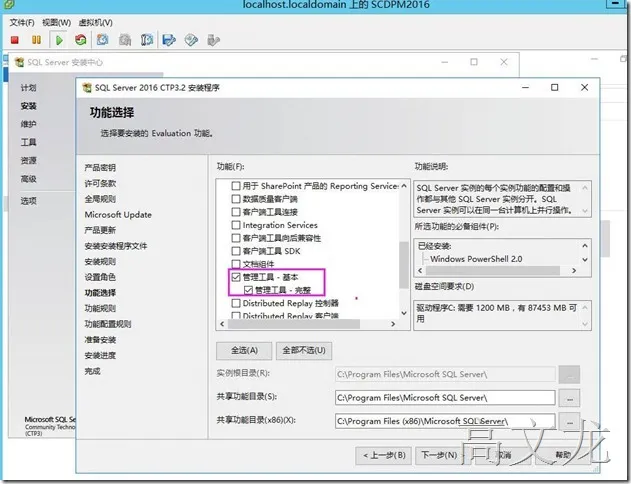
Task: Select 计划 in SQL Server 安装中心
Action: point(29,88)
